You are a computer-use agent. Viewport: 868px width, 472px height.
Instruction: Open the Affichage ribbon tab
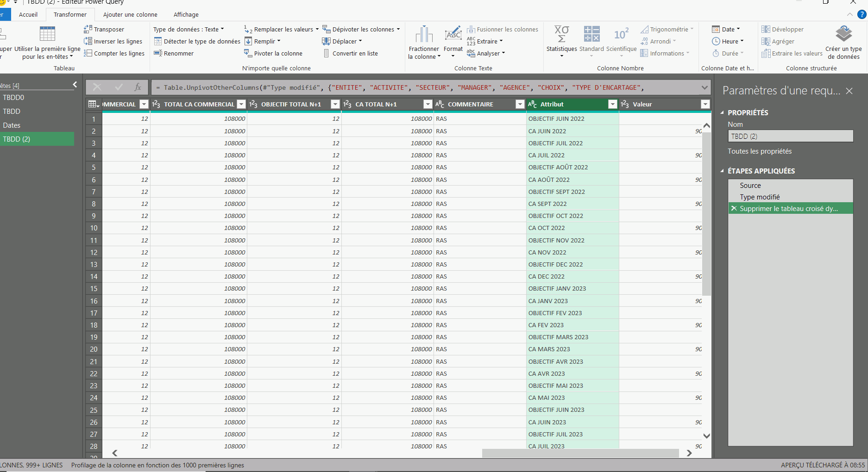(186, 14)
